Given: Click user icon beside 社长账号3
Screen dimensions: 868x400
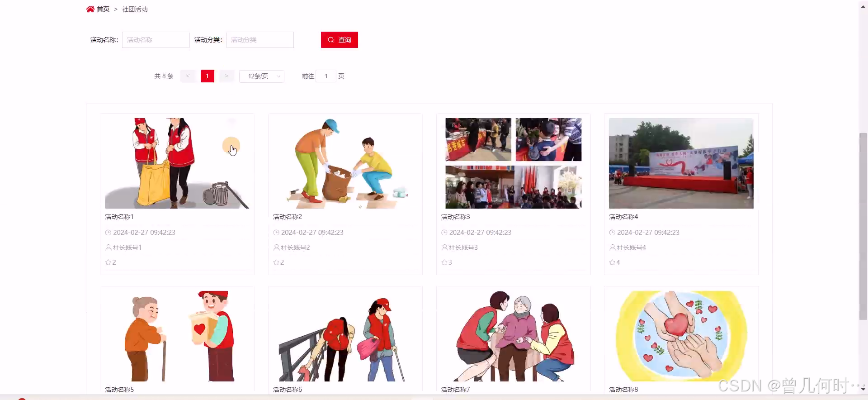Looking at the screenshot, I should (445, 248).
